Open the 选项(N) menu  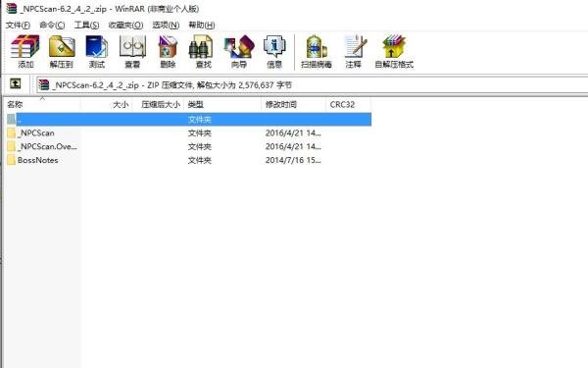[166, 26]
